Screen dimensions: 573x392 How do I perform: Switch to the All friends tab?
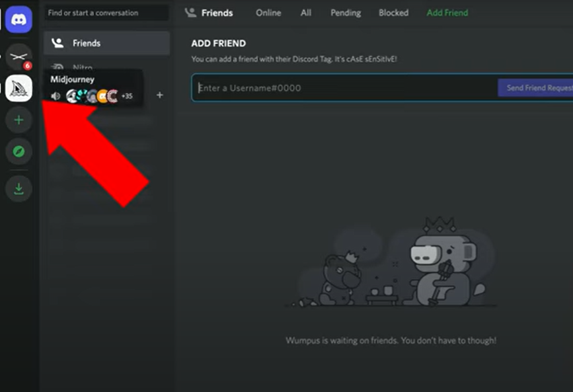(306, 13)
